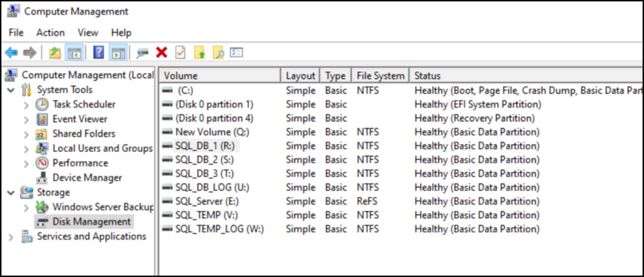Click the Computer Management title bar icon
This screenshot has width=644, height=277.
pyautogui.click(x=14, y=11)
